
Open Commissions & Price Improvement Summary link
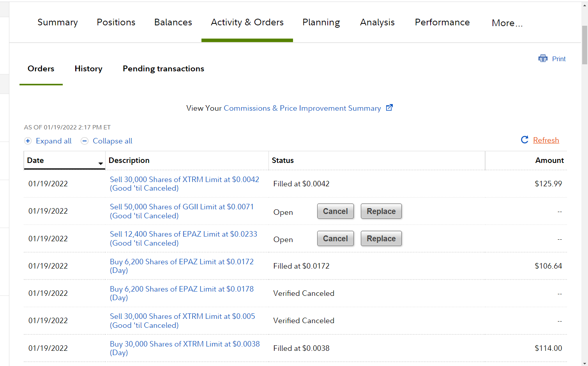point(302,108)
